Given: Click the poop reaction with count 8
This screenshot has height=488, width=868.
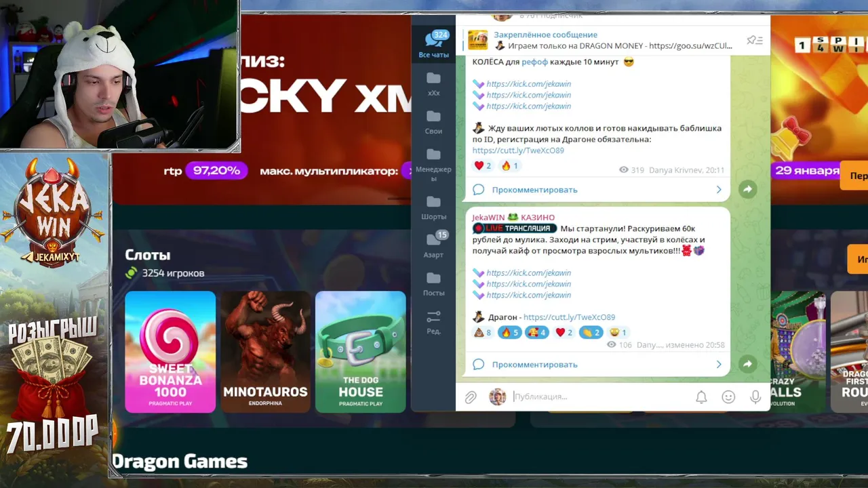Looking at the screenshot, I should point(482,332).
